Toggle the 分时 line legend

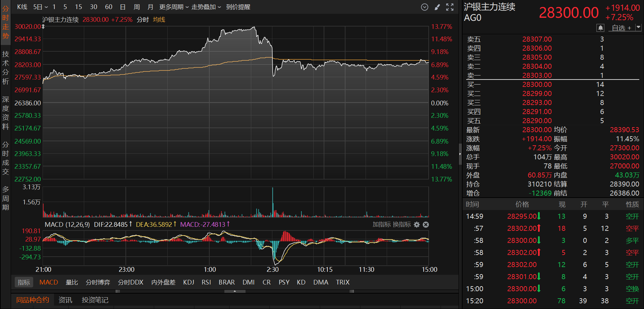pos(143,20)
